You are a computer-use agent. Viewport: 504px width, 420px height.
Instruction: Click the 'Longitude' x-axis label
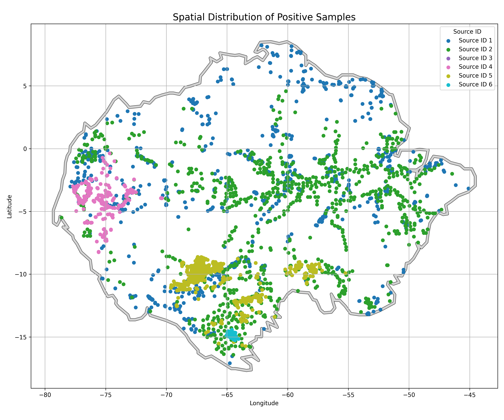pos(264,403)
